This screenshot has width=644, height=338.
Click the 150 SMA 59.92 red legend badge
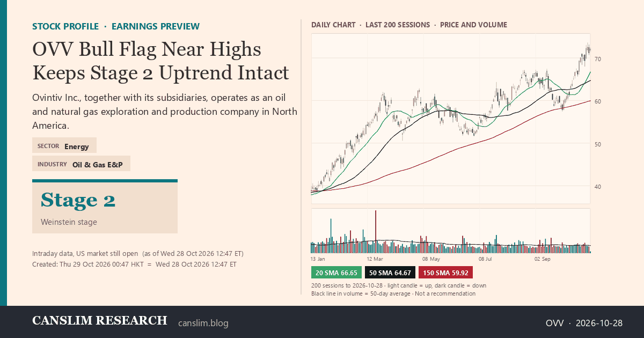[445, 273]
